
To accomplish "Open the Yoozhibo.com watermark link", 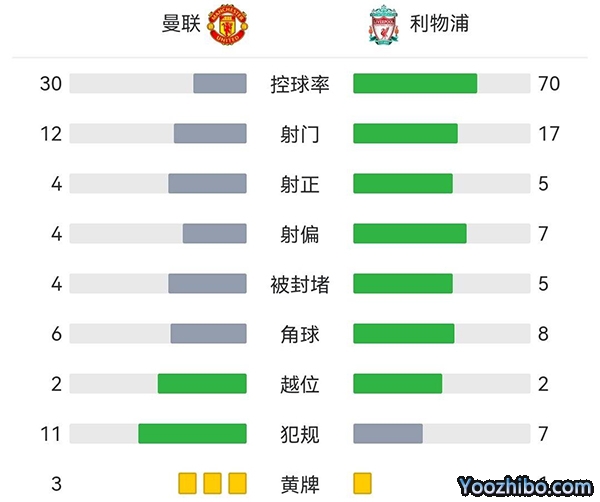I will pyautogui.click(x=525, y=487).
